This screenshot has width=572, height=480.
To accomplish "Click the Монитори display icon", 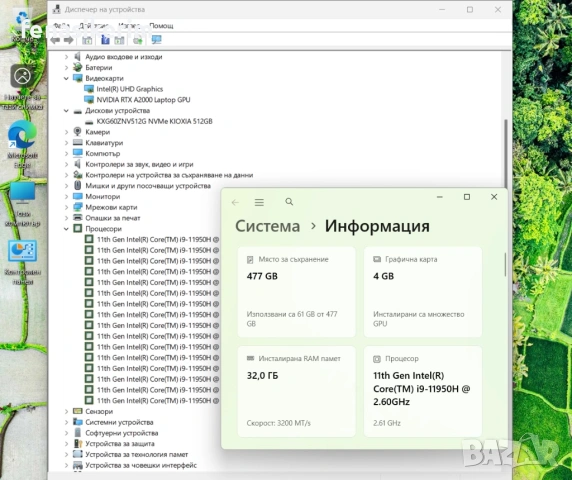I will tap(77, 196).
